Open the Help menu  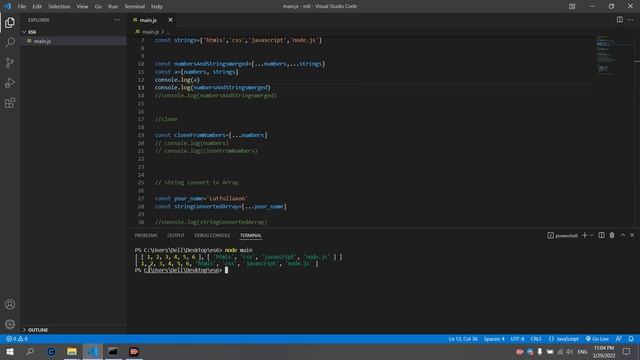[157, 7]
